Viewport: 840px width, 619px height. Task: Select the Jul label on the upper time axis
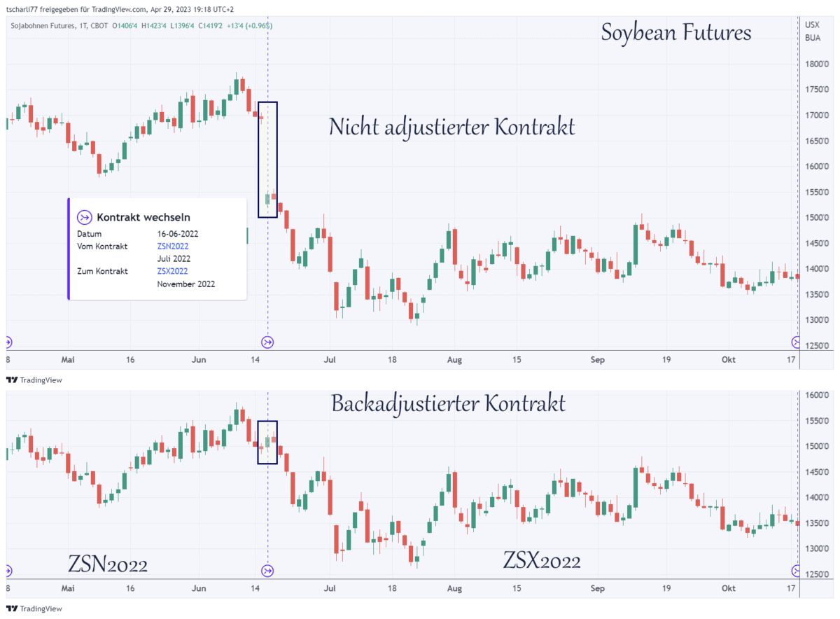point(330,359)
